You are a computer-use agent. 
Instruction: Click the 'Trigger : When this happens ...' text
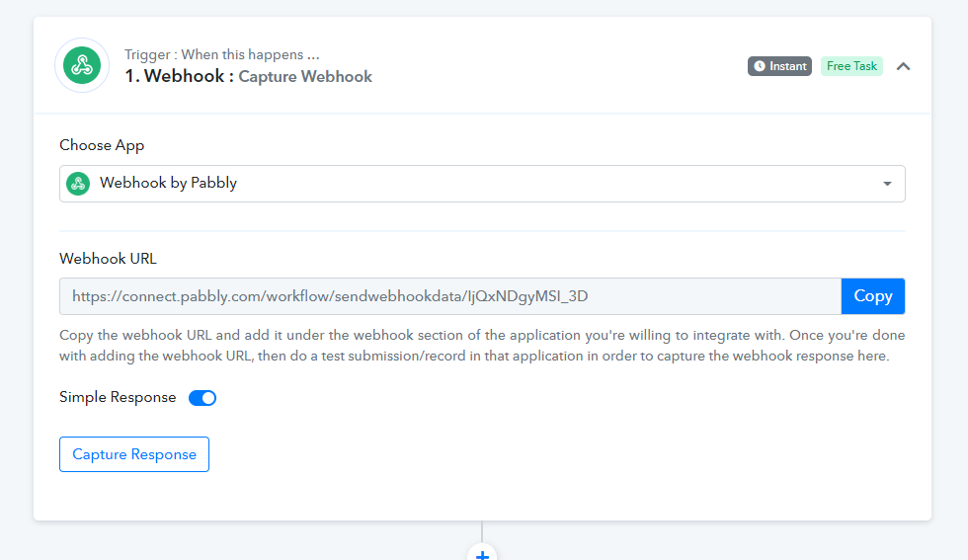pyautogui.click(x=221, y=54)
